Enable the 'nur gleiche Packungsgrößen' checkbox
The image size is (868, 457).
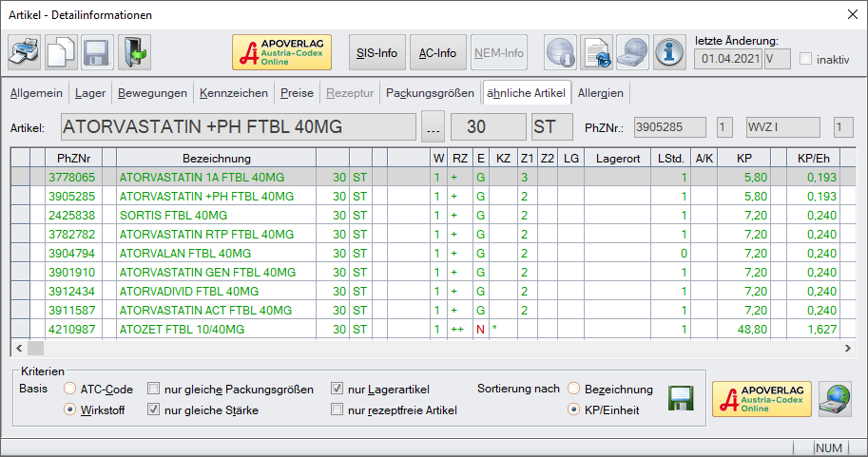click(x=153, y=390)
